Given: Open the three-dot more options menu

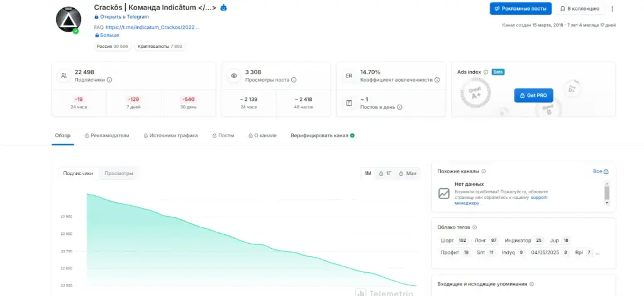Looking at the screenshot, I should coord(612,9).
